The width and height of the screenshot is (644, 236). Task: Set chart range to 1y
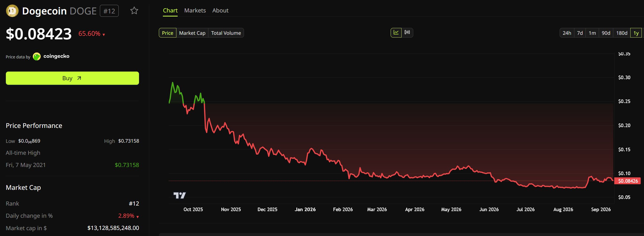coord(636,33)
